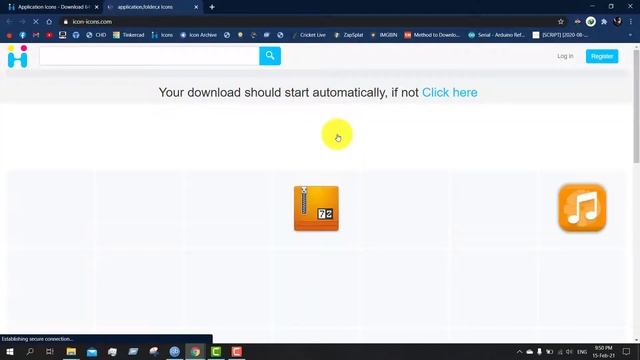Bookmark this page with the star
640x360 pixels.
[x=561, y=22]
